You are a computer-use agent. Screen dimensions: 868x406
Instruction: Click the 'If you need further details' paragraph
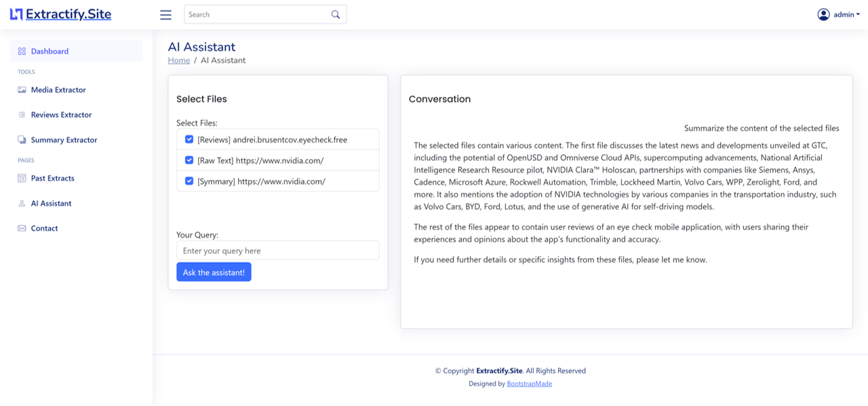(x=560, y=259)
